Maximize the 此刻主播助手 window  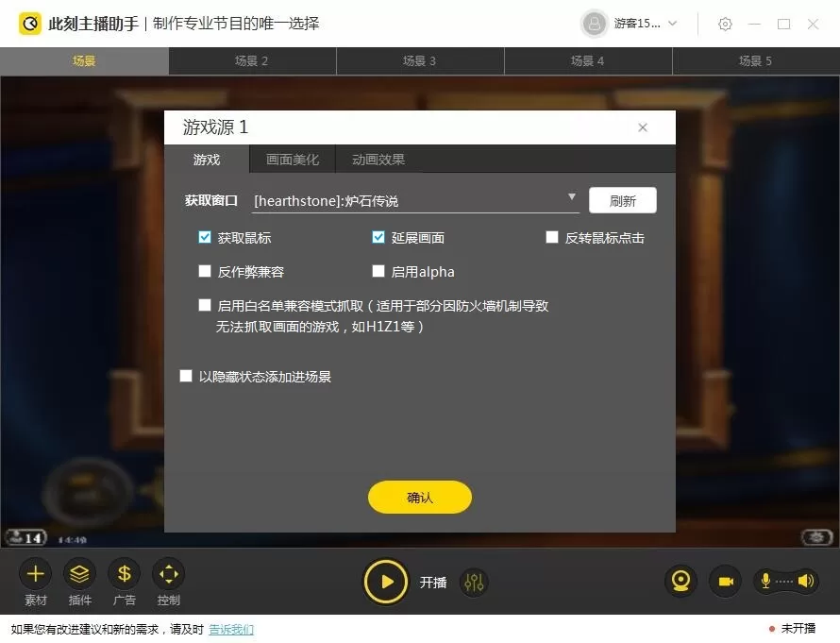point(783,25)
